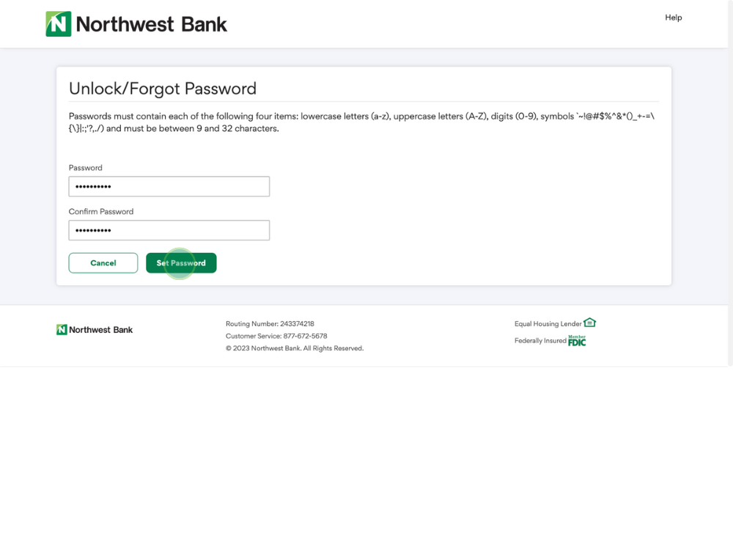Viewport: 733px width, 560px height.
Task: Open the Help link in the header
Action: 673,18
